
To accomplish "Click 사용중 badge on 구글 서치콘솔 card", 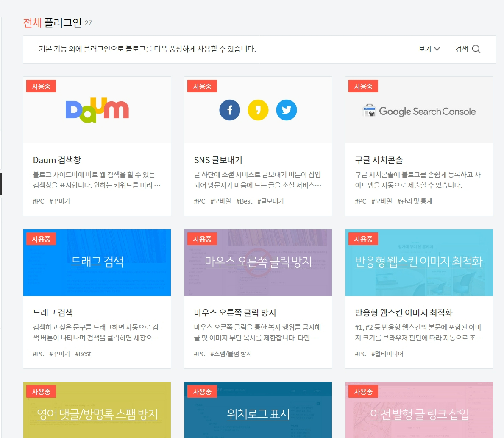I will (x=363, y=86).
